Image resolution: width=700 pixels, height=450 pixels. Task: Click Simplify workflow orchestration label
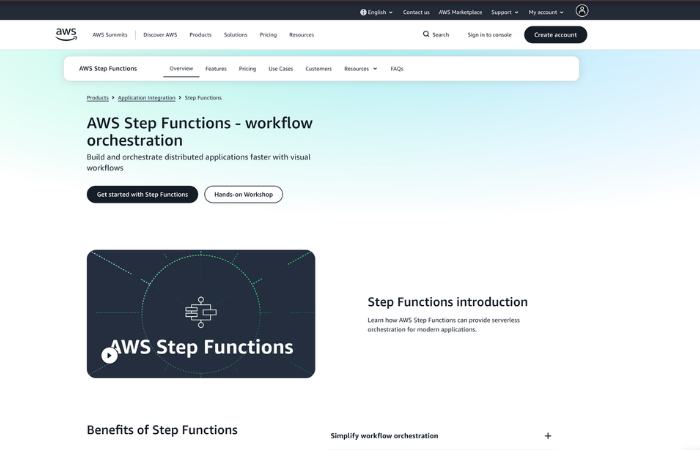pyautogui.click(x=384, y=436)
